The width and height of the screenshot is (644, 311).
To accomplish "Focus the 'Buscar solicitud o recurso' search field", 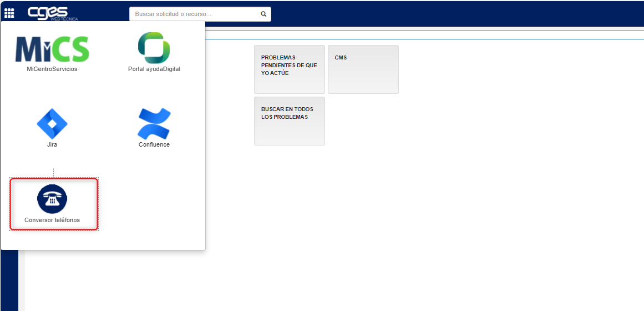I will click(200, 14).
